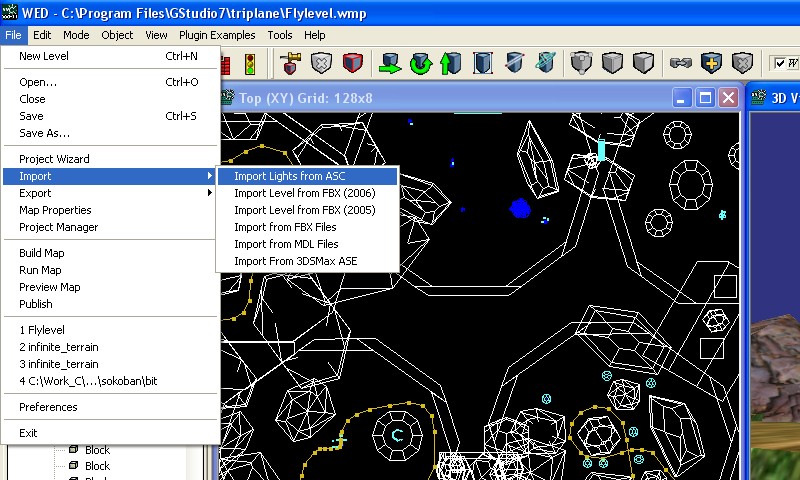Click the traffic light Run icon
Viewport: 800px width, 480px height.
click(249, 64)
